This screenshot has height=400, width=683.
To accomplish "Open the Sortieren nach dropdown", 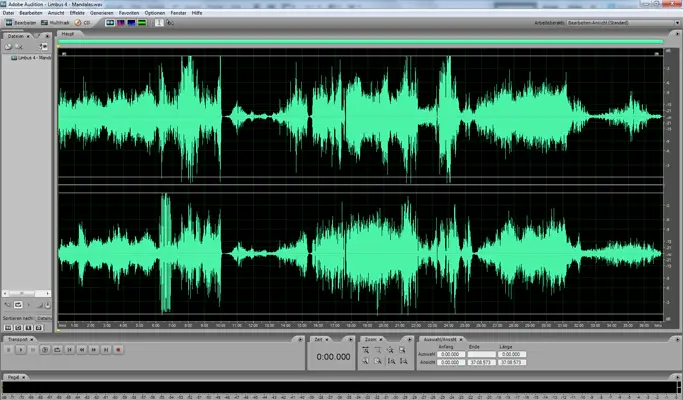I will (x=46, y=318).
